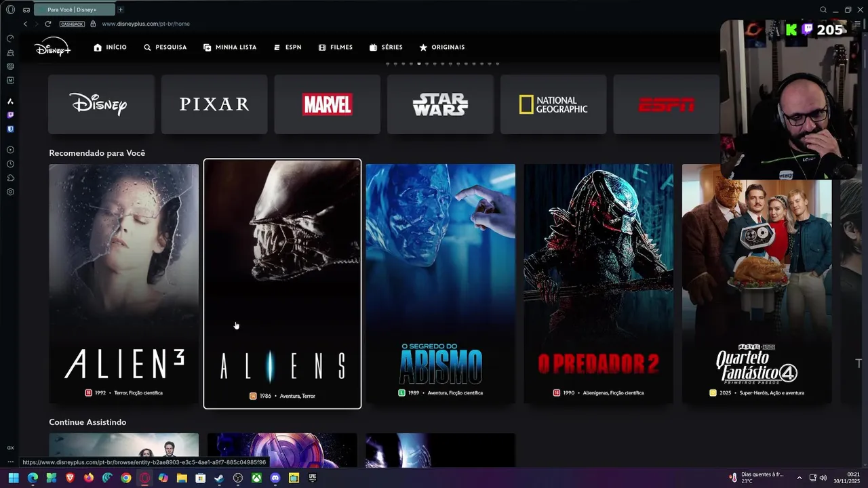Open the sidebar Settings gear
This screenshot has height=488, width=868.
point(10,192)
